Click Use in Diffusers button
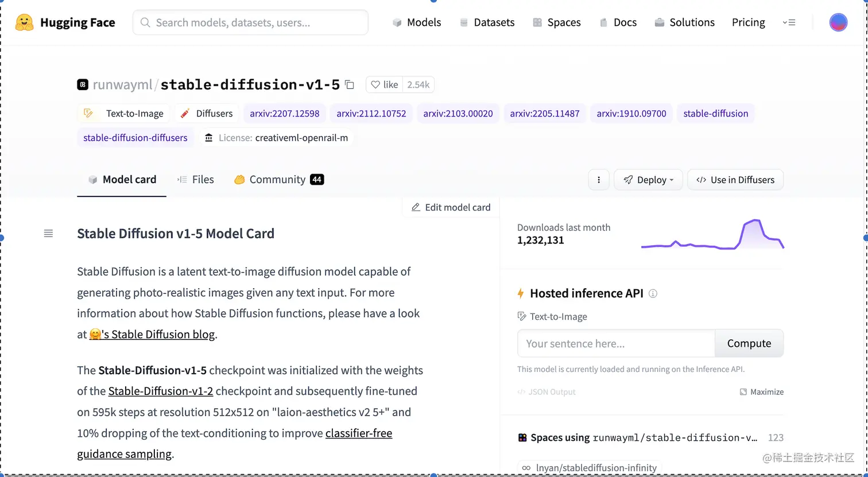 coord(735,180)
